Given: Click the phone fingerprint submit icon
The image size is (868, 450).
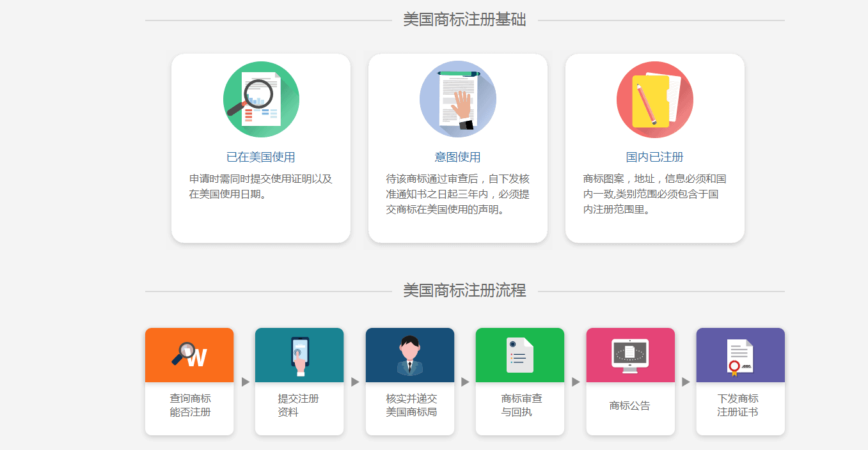Looking at the screenshot, I should (x=299, y=355).
